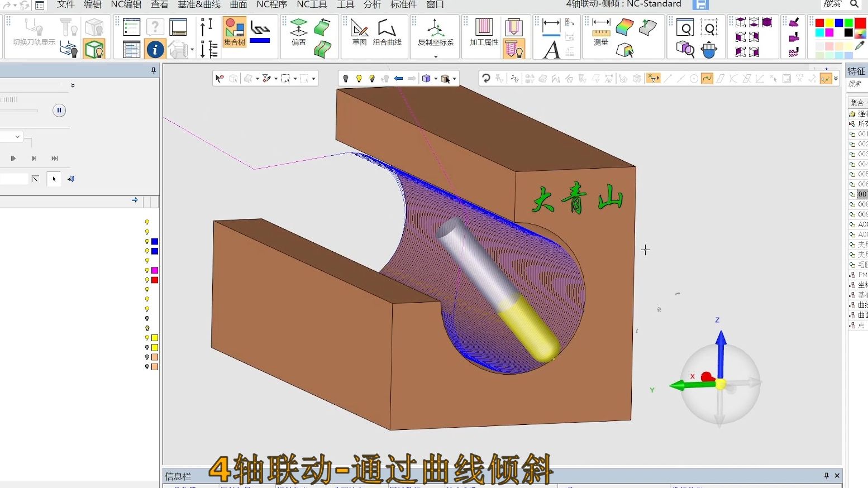Open the dropdown under 复制坐标系

pos(436,56)
